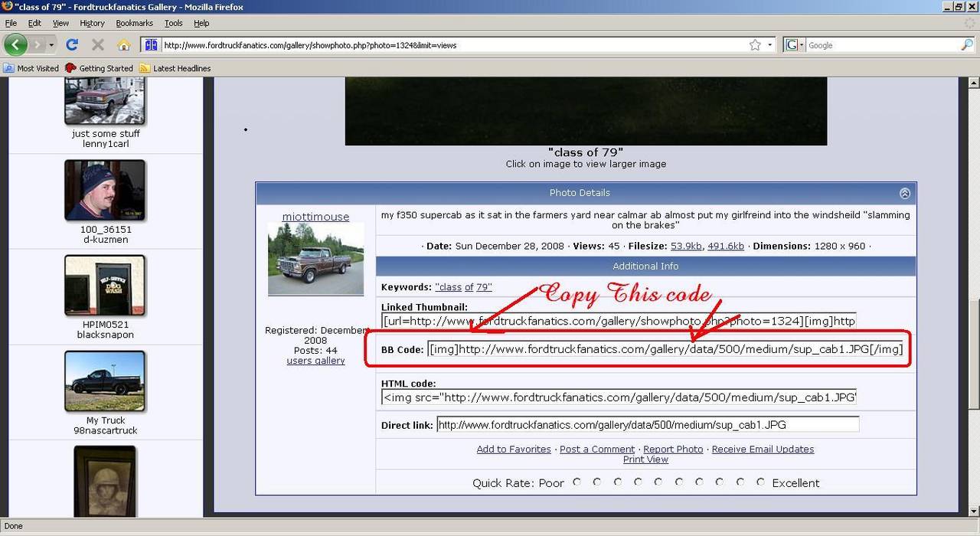The image size is (980, 536).
Task: Click the address bar URL field
Action: pos(454,45)
